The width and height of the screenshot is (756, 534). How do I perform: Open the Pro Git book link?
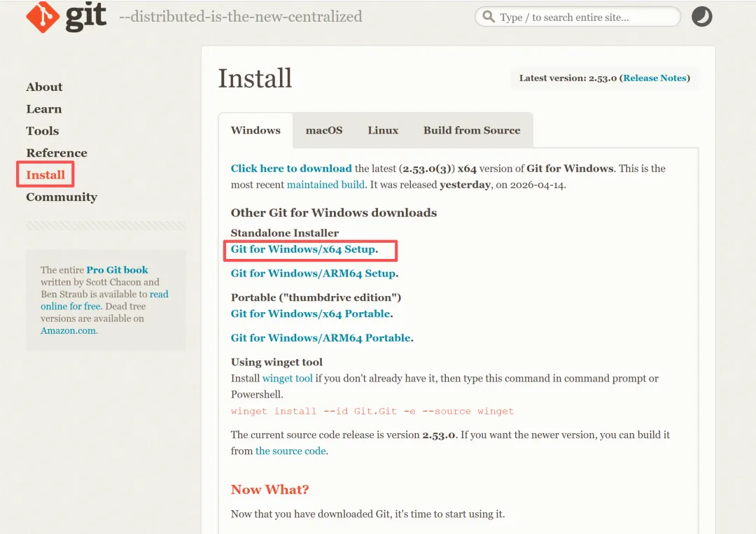pos(117,270)
